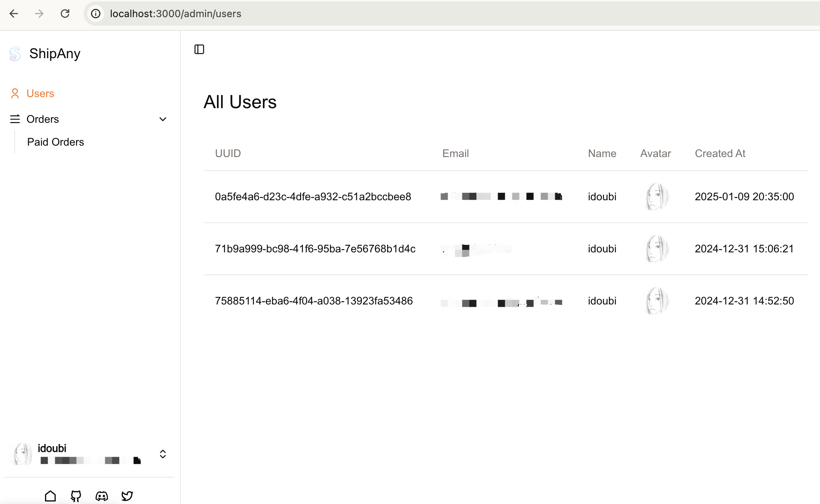Click the Avatar column header

[x=655, y=153]
